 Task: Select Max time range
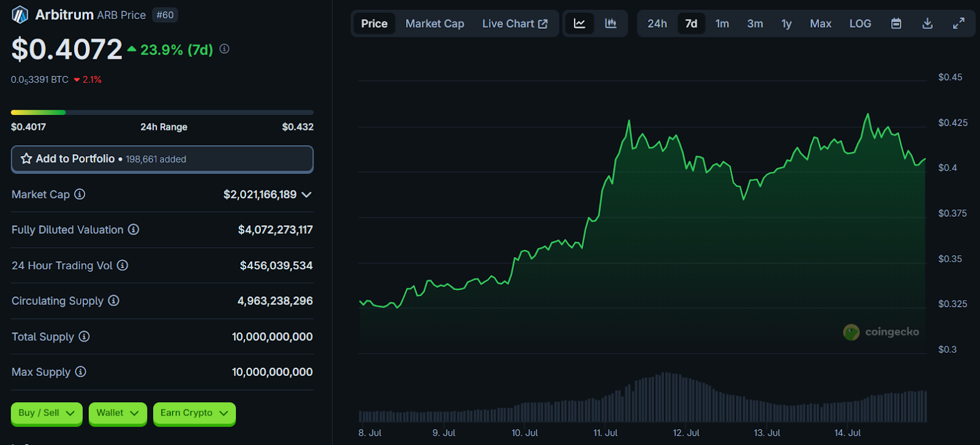[821, 23]
